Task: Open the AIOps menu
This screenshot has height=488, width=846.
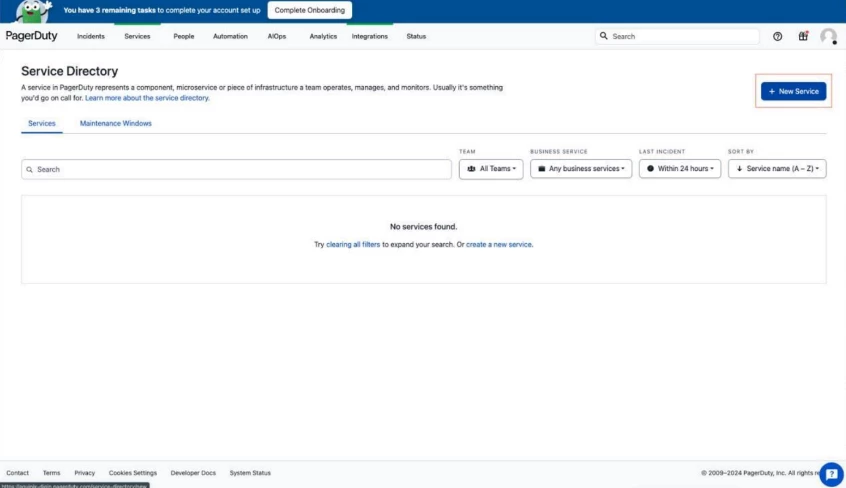Action: click(277, 36)
